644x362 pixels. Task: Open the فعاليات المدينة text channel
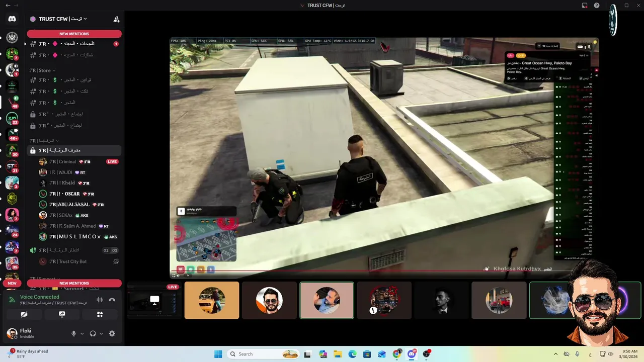pyautogui.click(x=73, y=55)
